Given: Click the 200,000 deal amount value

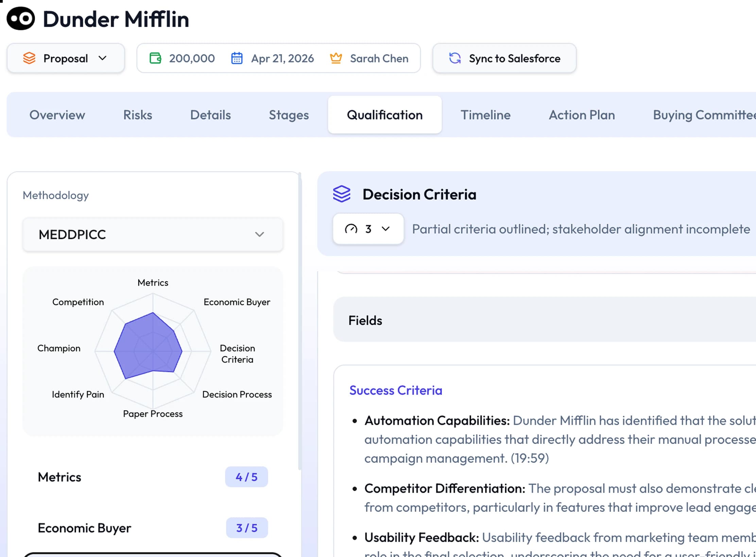Looking at the screenshot, I should click(192, 58).
